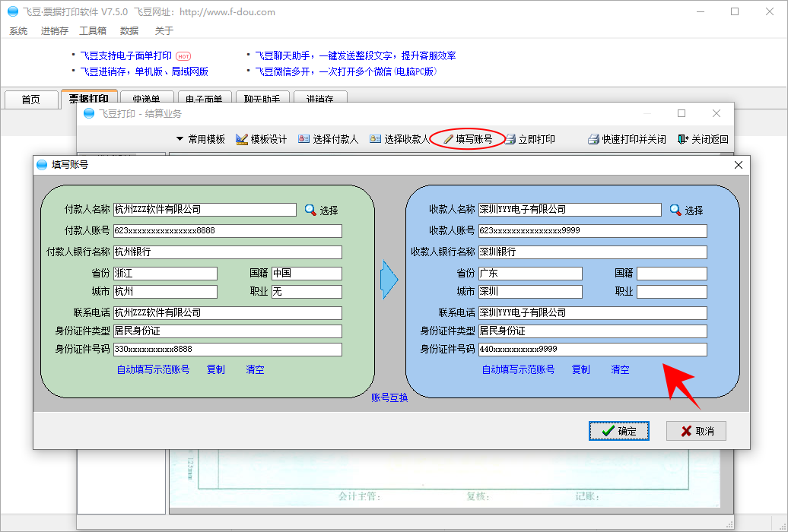Screen dimensions: 788x532
Task: Switch to the 首页 tab
Action: pyautogui.click(x=30, y=100)
